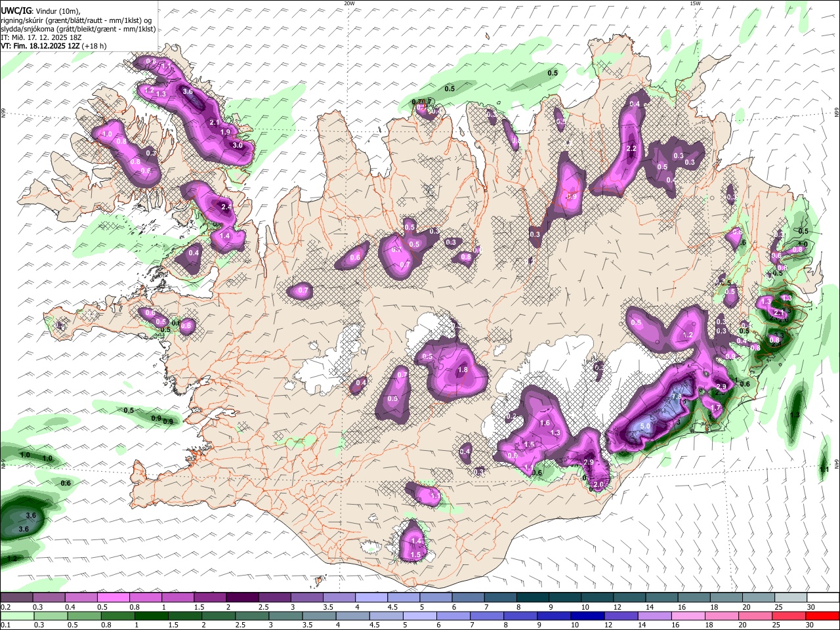Click dark mauve 0.2–0.3 swatch in upper legend
The width and height of the screenshot is (840, 630).
(16, 597)
